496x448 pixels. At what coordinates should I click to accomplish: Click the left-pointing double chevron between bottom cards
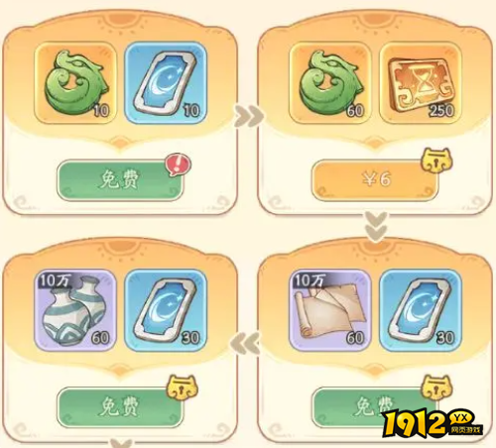point(245,344)
